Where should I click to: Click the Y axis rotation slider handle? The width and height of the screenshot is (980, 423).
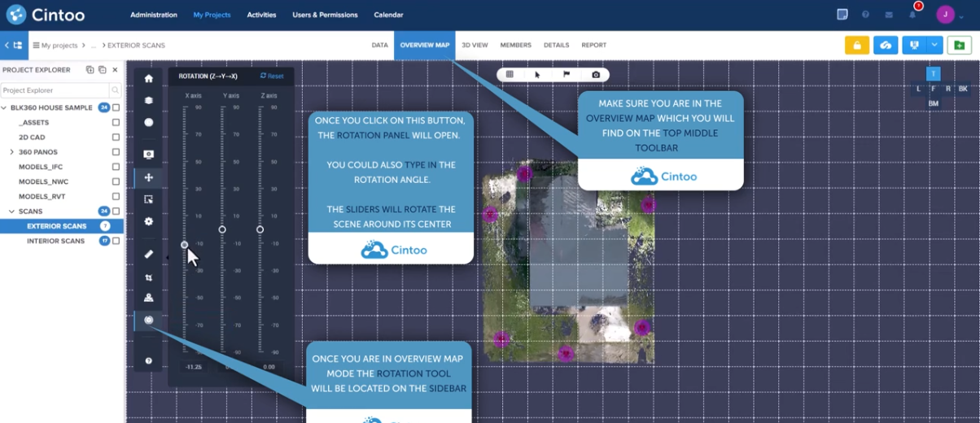coord(222,229)
